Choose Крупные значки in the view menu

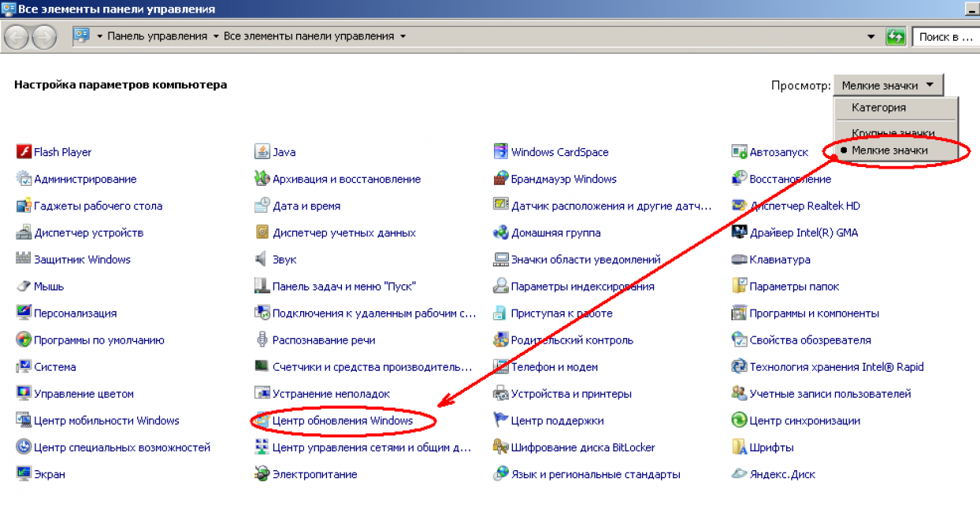coord(893,133)
